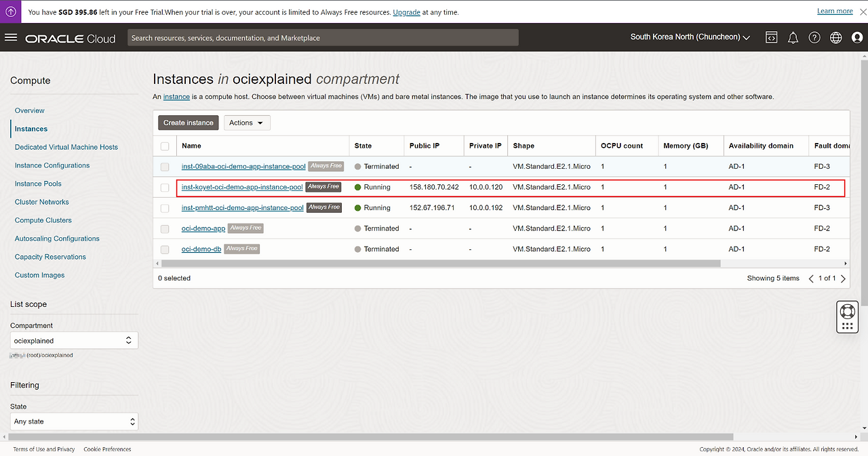Viewport: 868px width, 456px height.
Task: Open the region selector South Korea North
Action: pyautogui.click(x=690, y=37)
